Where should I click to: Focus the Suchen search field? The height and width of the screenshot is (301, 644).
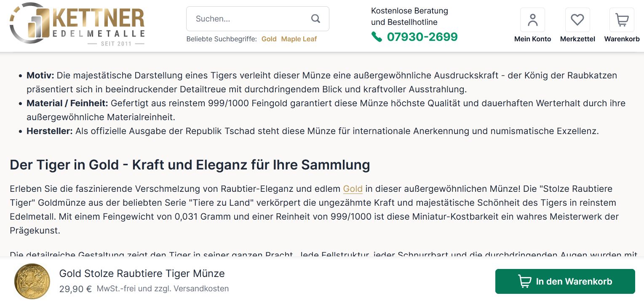[251, 19]
